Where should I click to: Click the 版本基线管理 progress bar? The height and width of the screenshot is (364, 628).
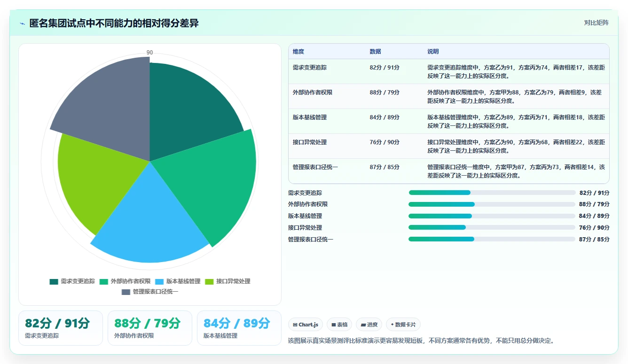click(492, 216)
